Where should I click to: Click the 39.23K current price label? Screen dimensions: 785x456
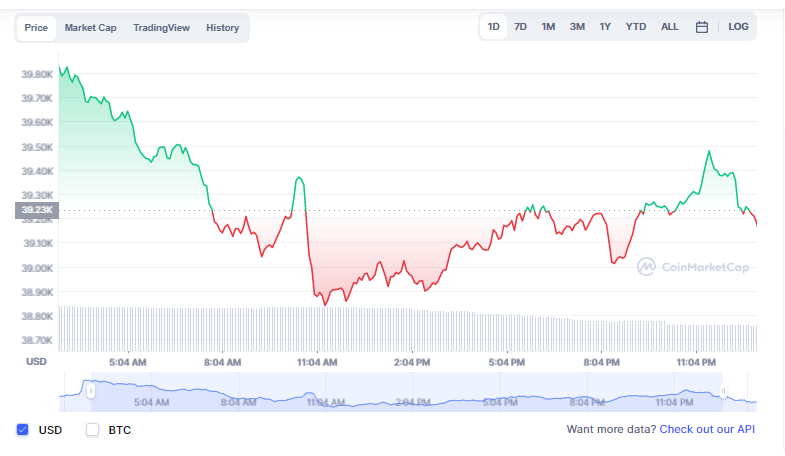click(x=37, y=210)
